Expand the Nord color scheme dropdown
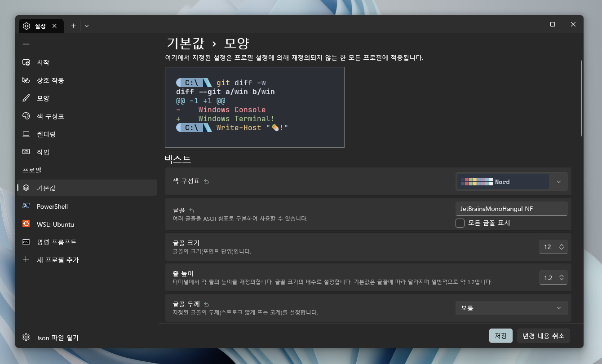Screen dimensions: 602x364 tap(512, 182)
